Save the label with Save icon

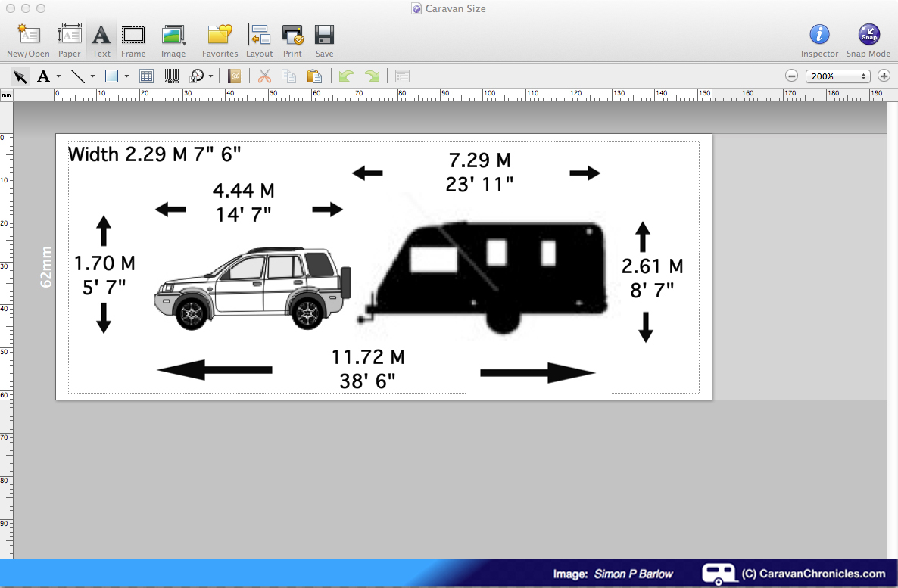tap(324, 40)
